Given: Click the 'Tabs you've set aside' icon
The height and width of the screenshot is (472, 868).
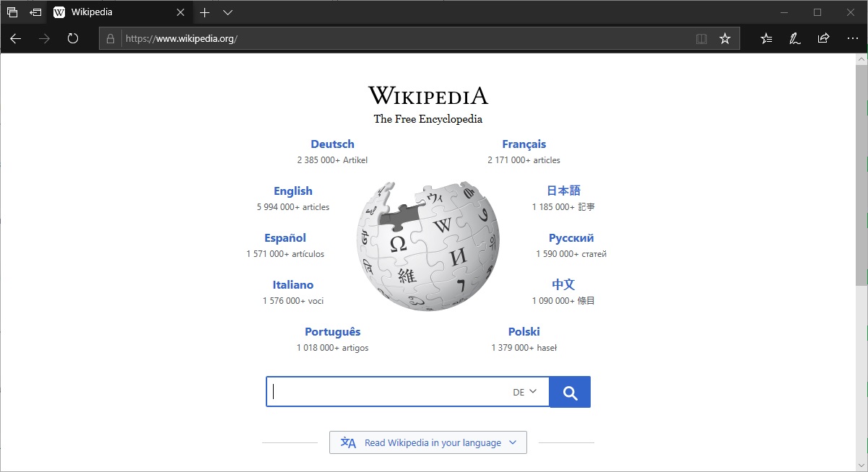Looking at the screenshot, I should 12,12.
